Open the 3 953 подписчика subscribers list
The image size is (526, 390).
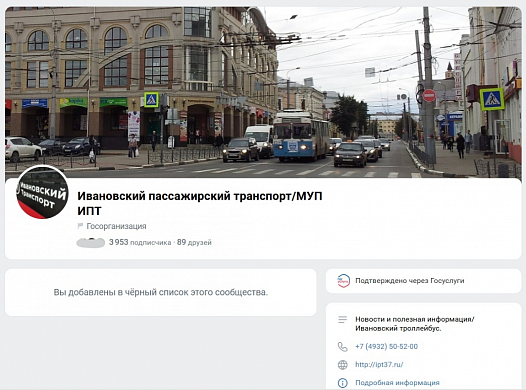[140, 242]
